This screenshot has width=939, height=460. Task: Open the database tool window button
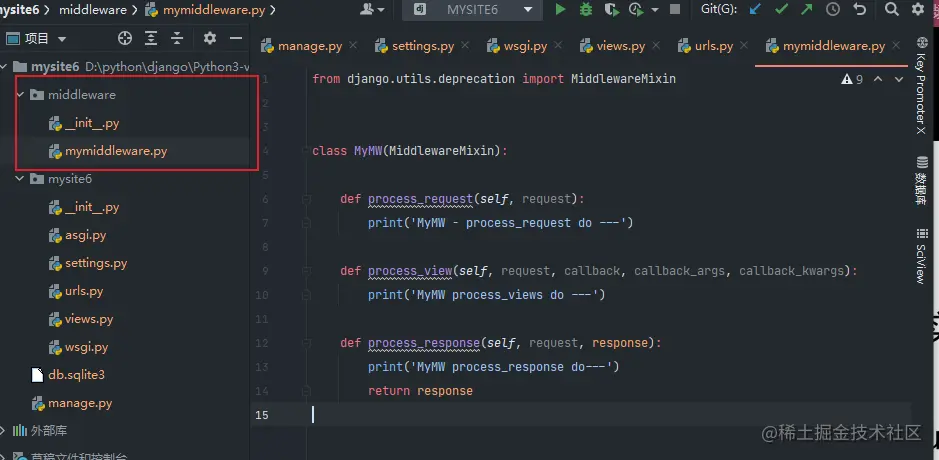coord(920,180)
